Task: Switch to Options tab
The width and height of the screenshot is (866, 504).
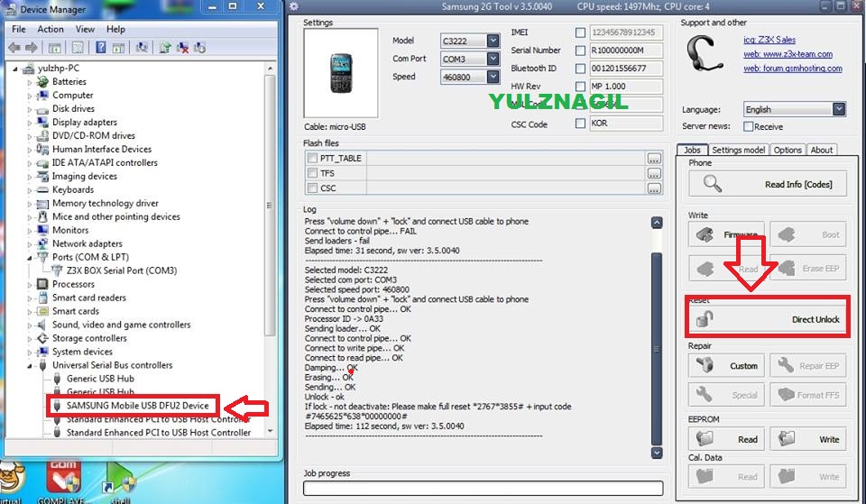Action: pyautogui.click(x=787, y=150)
